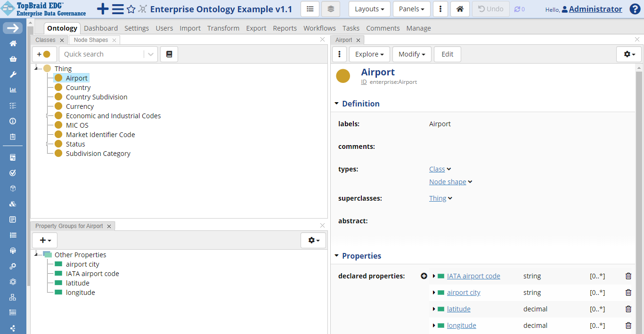Screen dimensions: 644x334
Task: Click the book icon beside Quick search
Action: [x=169, y=54]
